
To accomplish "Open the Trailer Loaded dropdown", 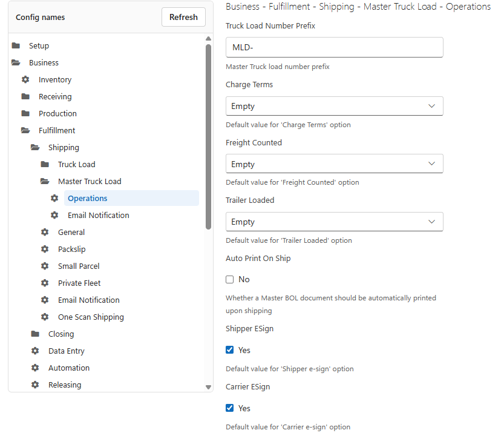I will coord(334,222).
